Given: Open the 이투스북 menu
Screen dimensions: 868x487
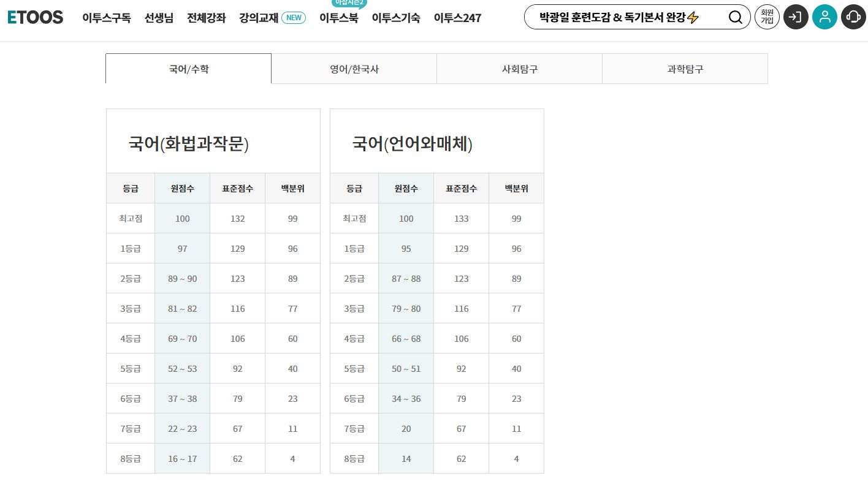Looking at the screenshot, I should click(x=339, y=18).
